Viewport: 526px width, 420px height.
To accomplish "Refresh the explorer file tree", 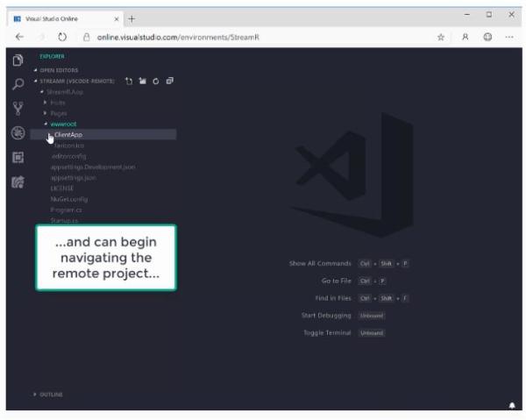I will point(156,82).
